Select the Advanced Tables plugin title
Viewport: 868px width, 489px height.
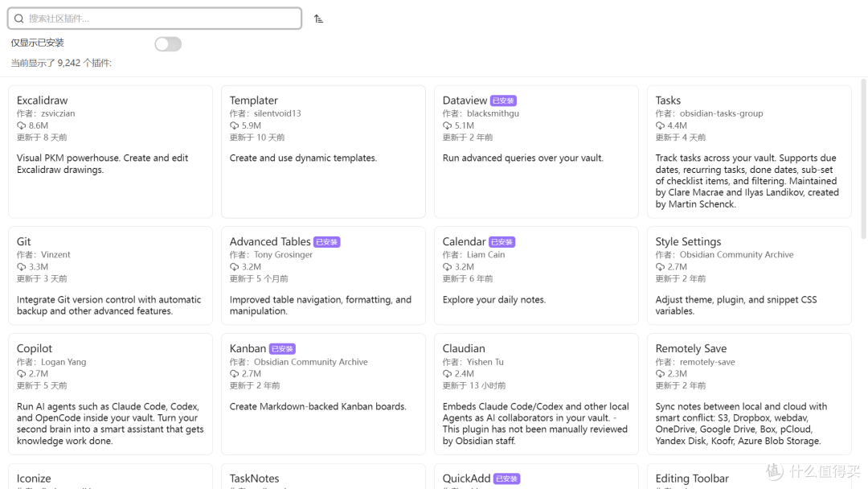click(270, 241)
